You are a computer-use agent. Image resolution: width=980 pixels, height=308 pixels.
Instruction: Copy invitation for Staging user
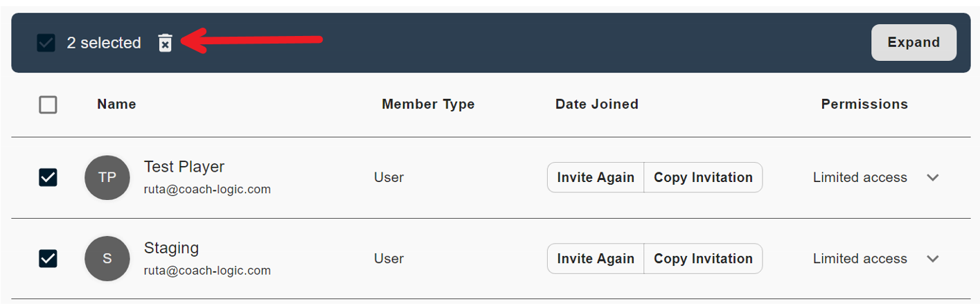[703, 259]
